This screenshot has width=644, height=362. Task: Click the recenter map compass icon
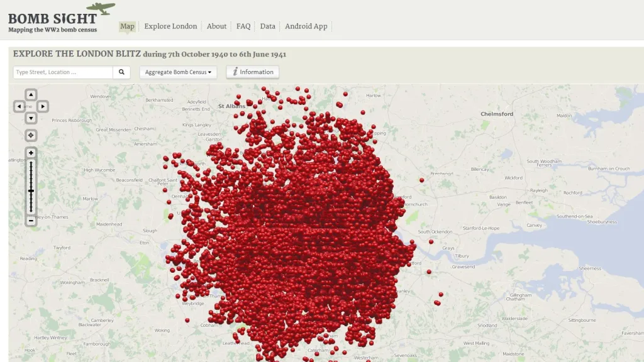click(x=30, y=135)
